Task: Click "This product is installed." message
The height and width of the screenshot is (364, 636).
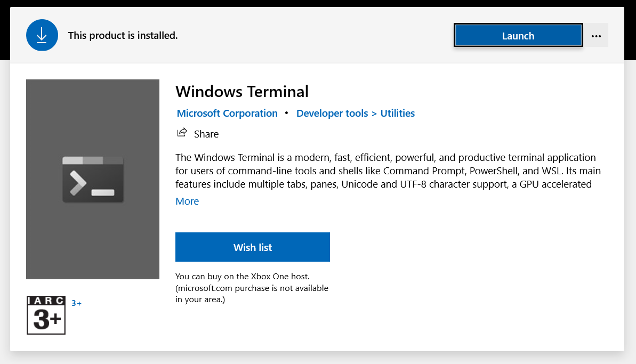Action: 123,35
